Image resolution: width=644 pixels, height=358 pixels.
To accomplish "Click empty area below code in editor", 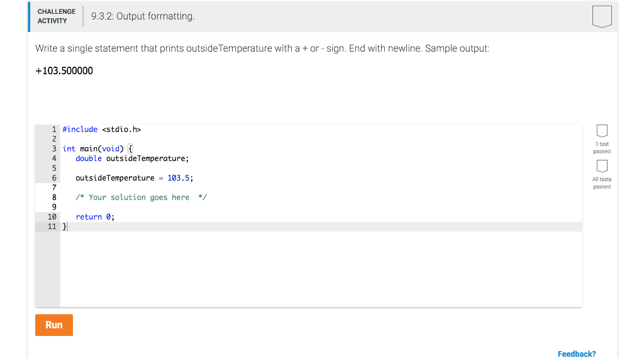I will 320,269.
